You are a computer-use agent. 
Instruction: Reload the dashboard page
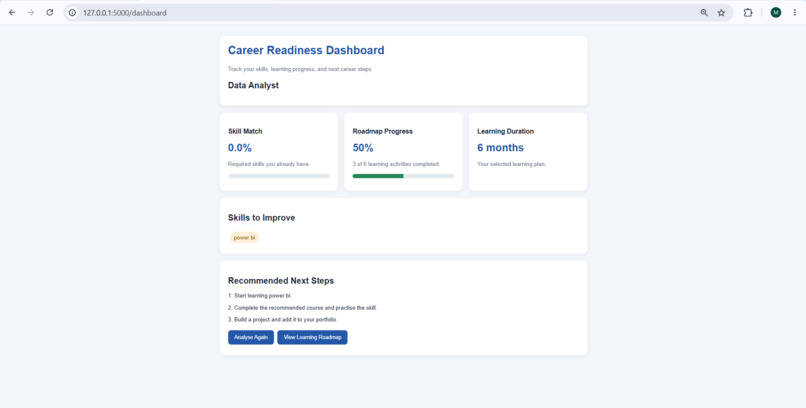[49, 13]
